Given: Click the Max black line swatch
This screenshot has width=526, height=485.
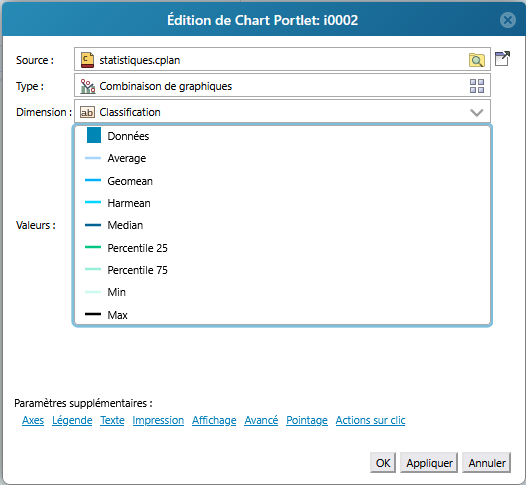Looking at the screenshot, I should pos(93,314).
